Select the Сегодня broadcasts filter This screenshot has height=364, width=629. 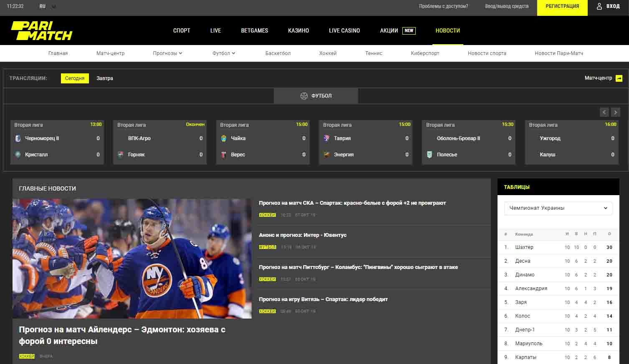[75, 78]
